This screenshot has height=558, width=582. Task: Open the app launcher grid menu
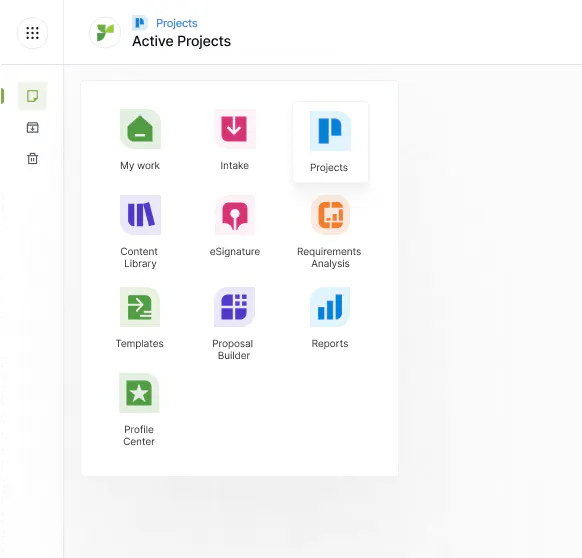32,33
